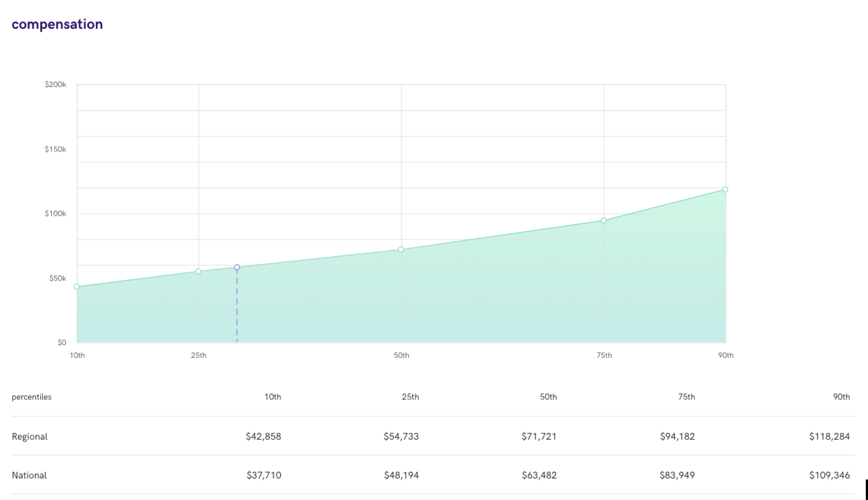
Task: Click the compensation heading
Action: (x=57, y=24)
